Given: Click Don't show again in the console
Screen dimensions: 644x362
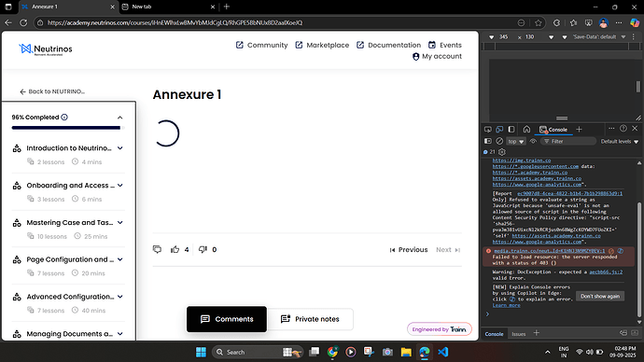Looking at the screenshot, I should [599, 297].
